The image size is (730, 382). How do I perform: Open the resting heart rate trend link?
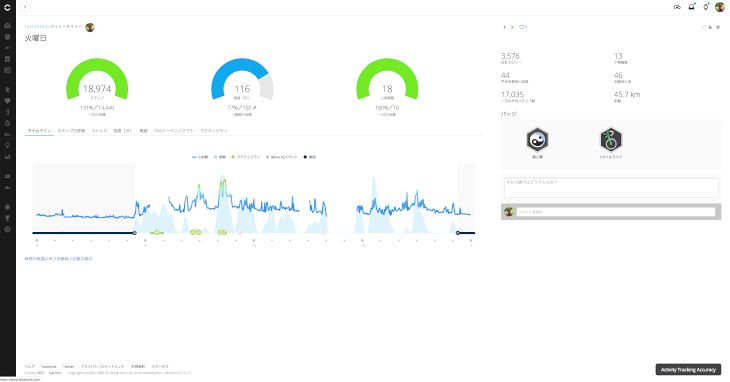59,259
